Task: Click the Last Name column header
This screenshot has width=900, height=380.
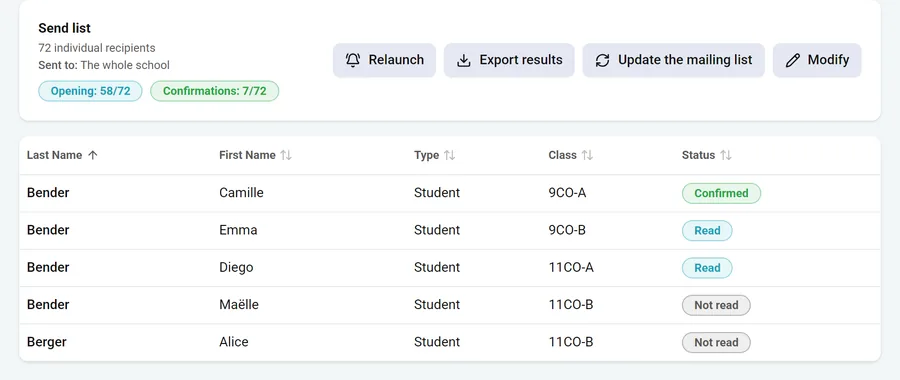Action: [x=55, y=155]
